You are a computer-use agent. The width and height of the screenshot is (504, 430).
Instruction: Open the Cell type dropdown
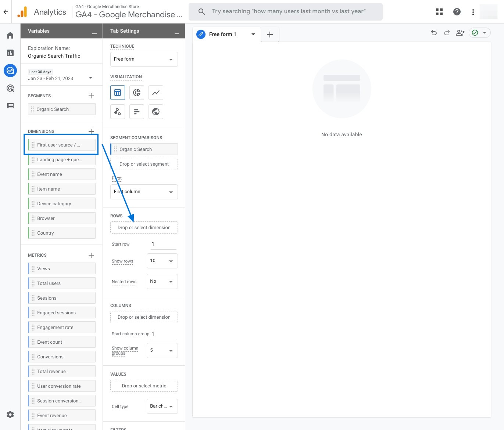[162, 406]
